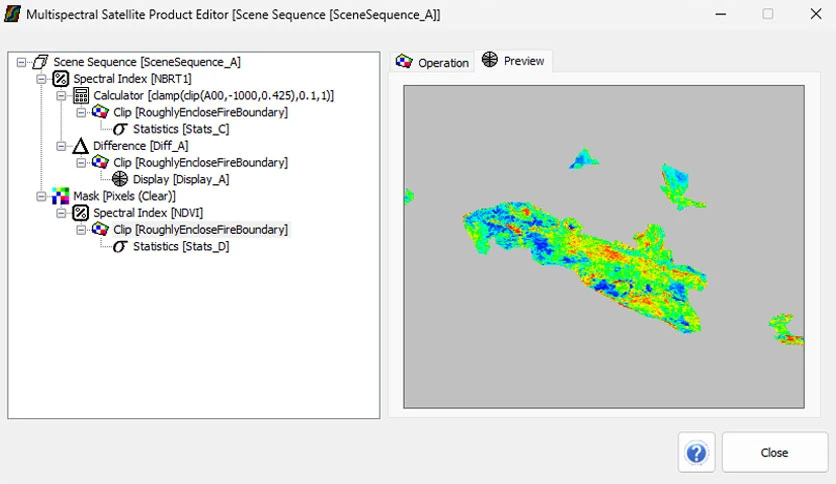This screenshot has width=836, height=484.
Task: Click the Difference triangle icon
Action: [x=81, y=146]
